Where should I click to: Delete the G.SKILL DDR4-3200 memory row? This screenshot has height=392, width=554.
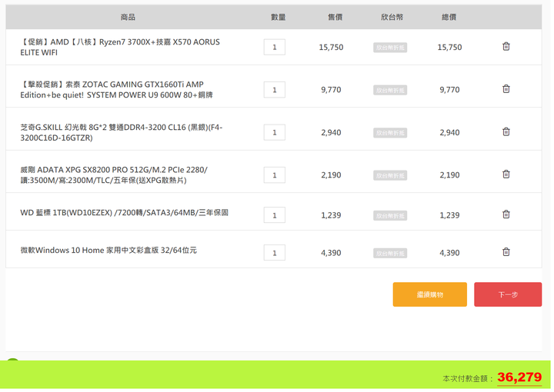tap(506, 131)
